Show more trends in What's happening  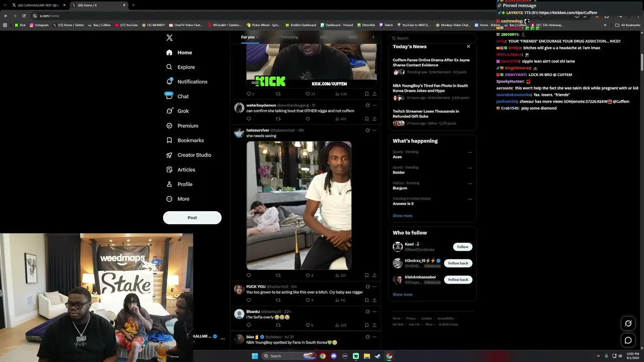pos(403,216)
